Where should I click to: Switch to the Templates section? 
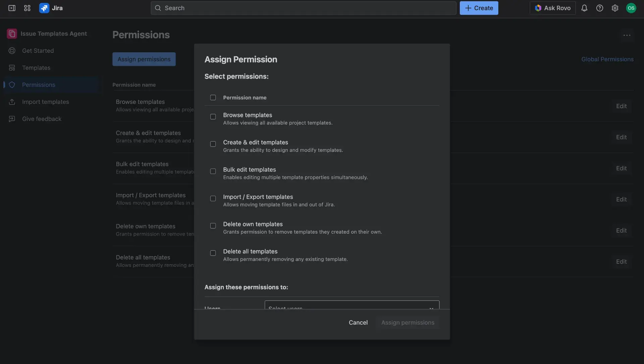(x=36, y=67)
